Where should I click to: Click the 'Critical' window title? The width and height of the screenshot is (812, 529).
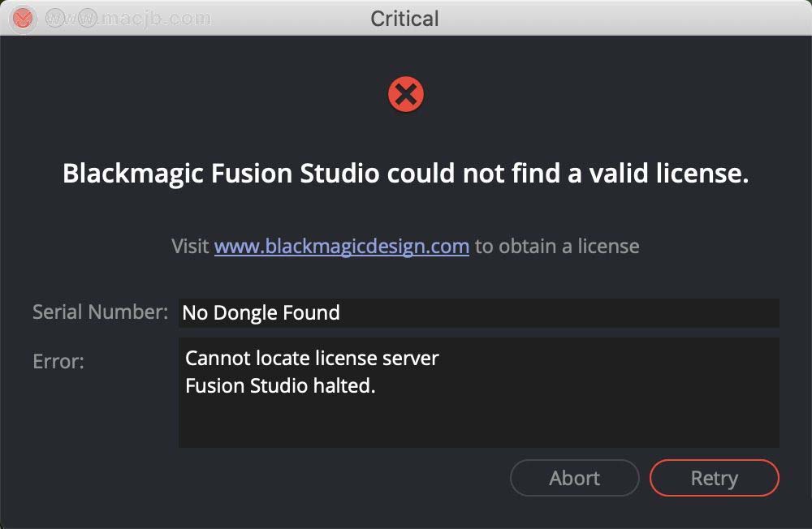click(x=404, y=19)
